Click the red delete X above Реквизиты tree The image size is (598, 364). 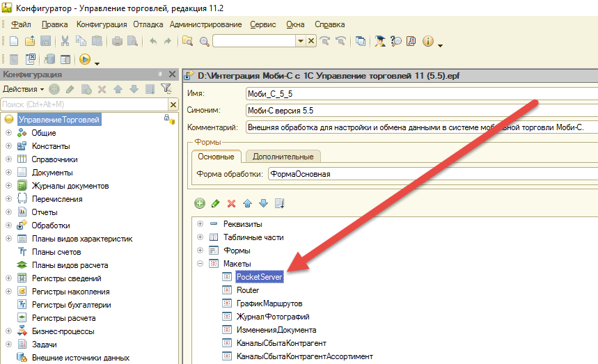tap(232, 204)
